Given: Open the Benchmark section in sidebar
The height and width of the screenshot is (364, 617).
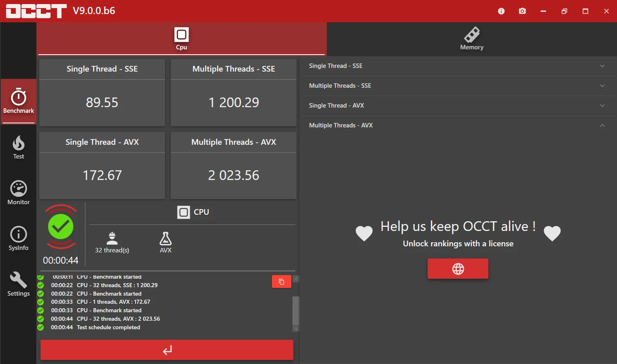Looking at the screenshot, I should tap(18, 101).
